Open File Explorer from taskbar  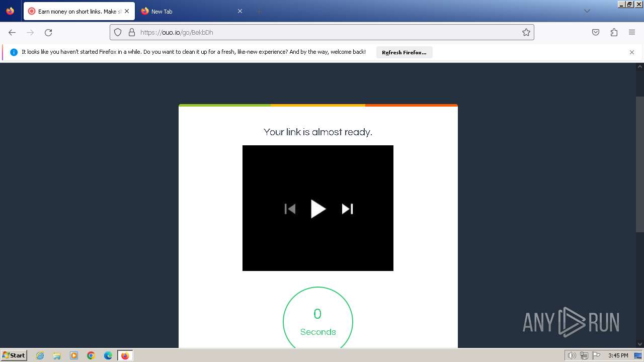(57, 355)
